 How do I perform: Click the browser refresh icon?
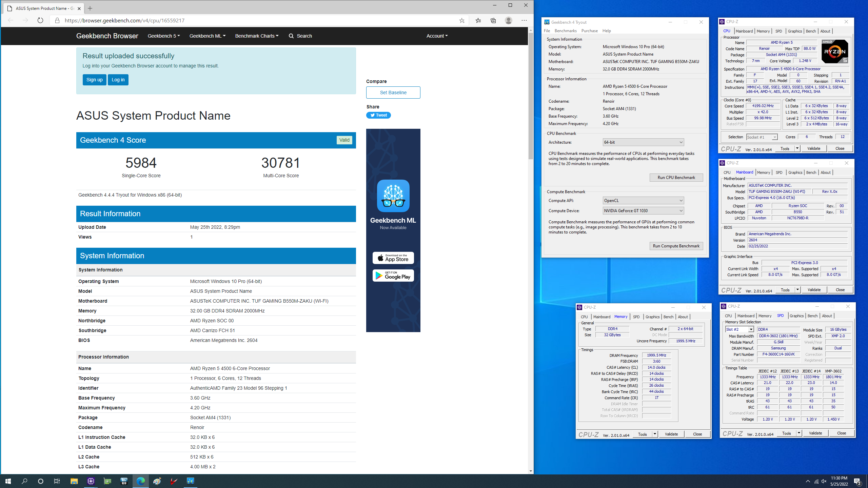click(x=40, y=20)
